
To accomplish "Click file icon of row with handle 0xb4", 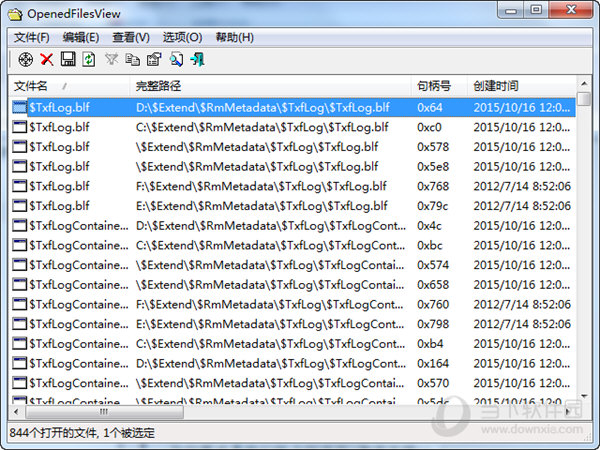I will pyautogui.click(x=20, y=344).
